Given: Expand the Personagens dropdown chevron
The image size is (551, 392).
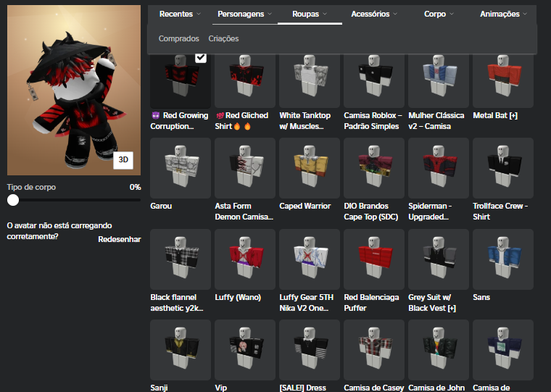Looking at the screenshot, I should click(270, 14).
